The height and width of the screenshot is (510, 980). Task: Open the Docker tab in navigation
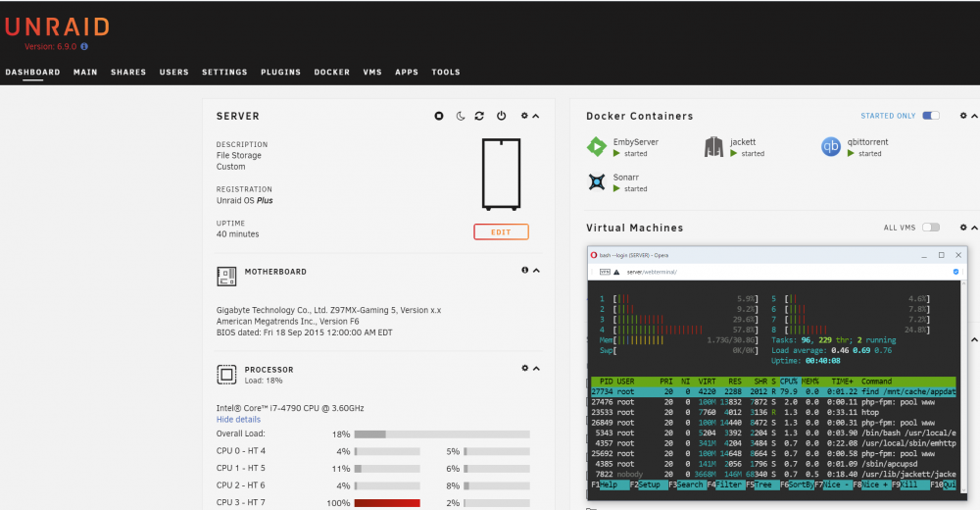pos(332,72)
